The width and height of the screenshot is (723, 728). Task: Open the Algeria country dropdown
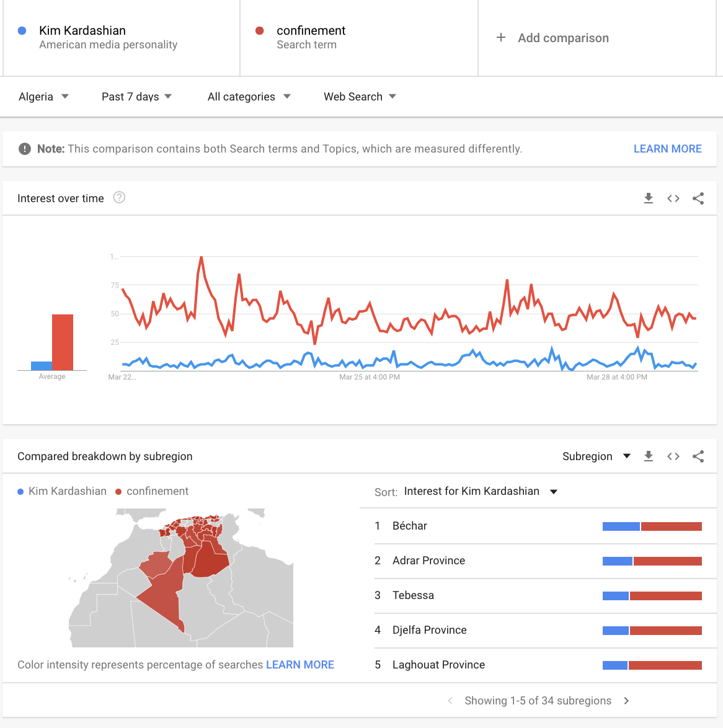coord(43,97)
